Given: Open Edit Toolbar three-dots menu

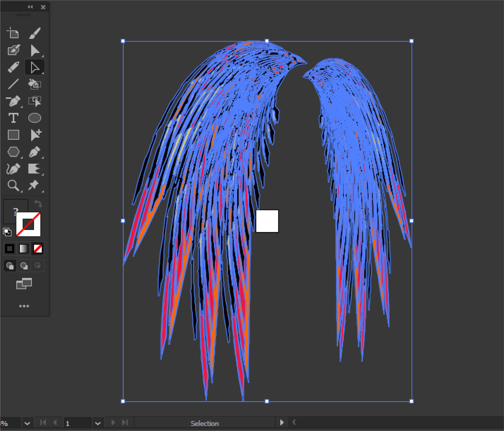Looking at the screenshot, I should (24, 306).
